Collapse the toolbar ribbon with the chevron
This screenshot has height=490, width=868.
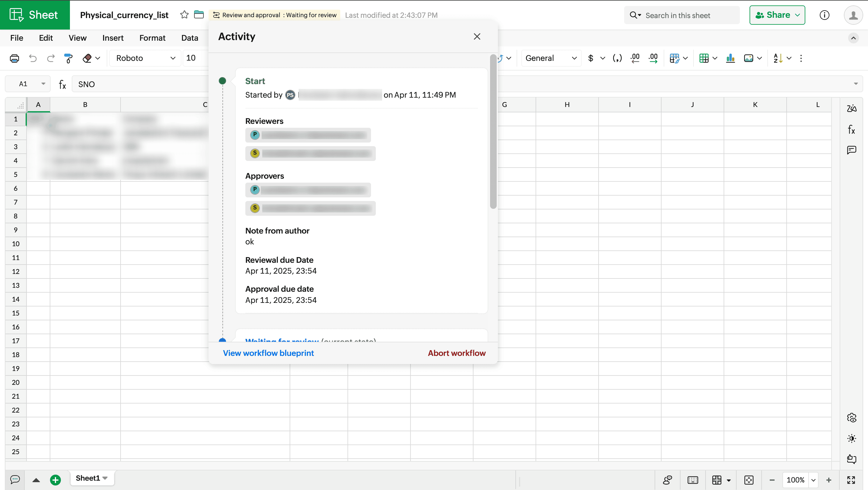[853, 38]
